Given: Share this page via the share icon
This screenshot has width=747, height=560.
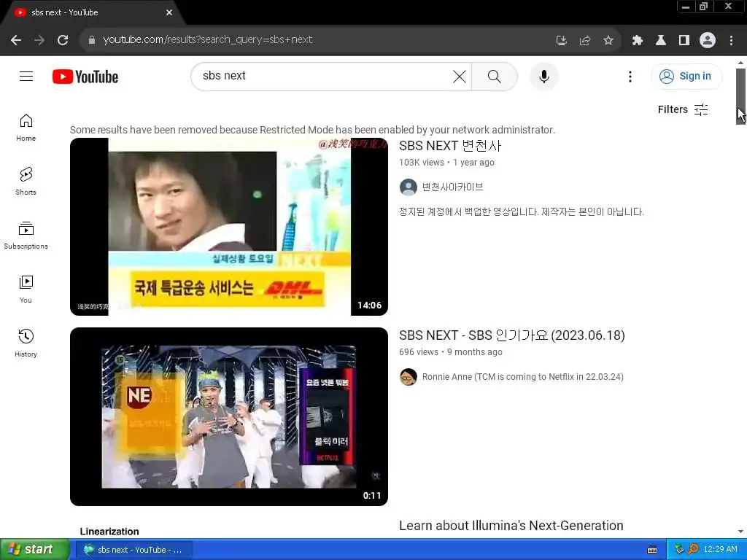Looking at the screenshot, I should (x=585, y=40).
